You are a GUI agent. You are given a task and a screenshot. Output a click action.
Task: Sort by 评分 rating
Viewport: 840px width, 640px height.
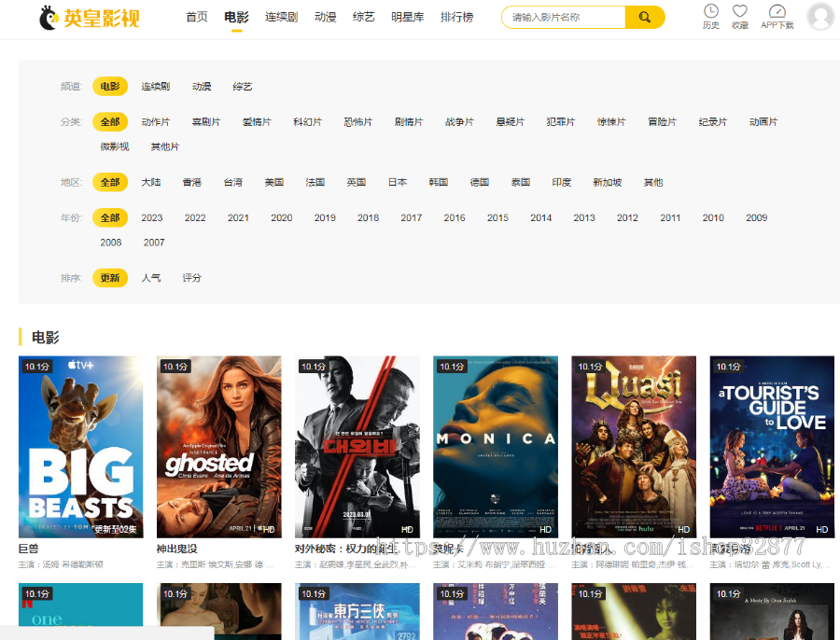click(x=191, y=277)
